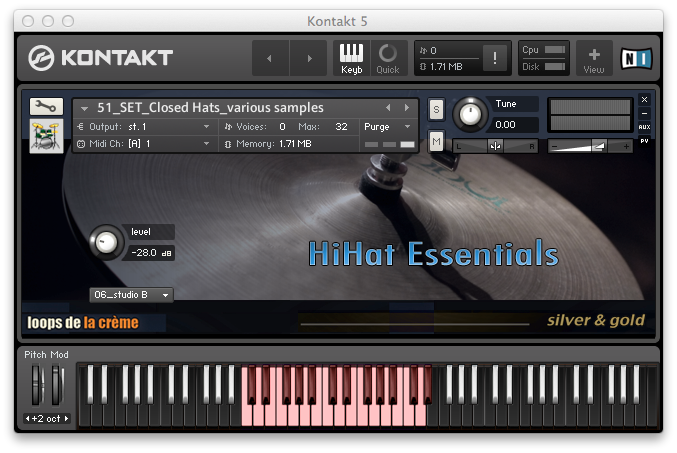Toggle the Keyb on-screen keyboard button
677x453 pixels.
[351, 58]
